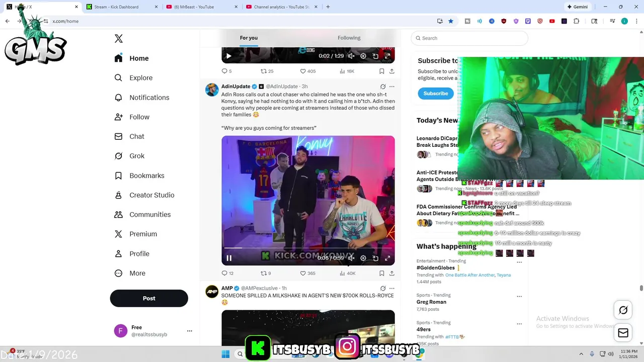Open Grok action on AMP post

(383, 289)
